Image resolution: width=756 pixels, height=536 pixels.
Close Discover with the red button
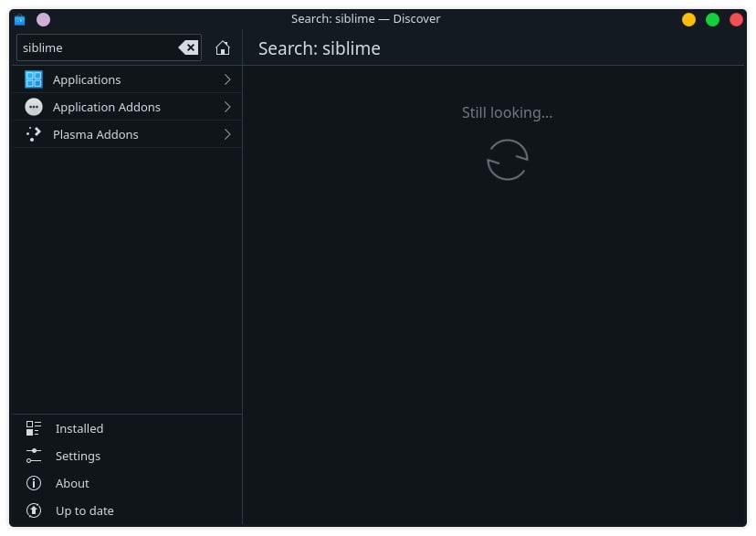point(736,20)
